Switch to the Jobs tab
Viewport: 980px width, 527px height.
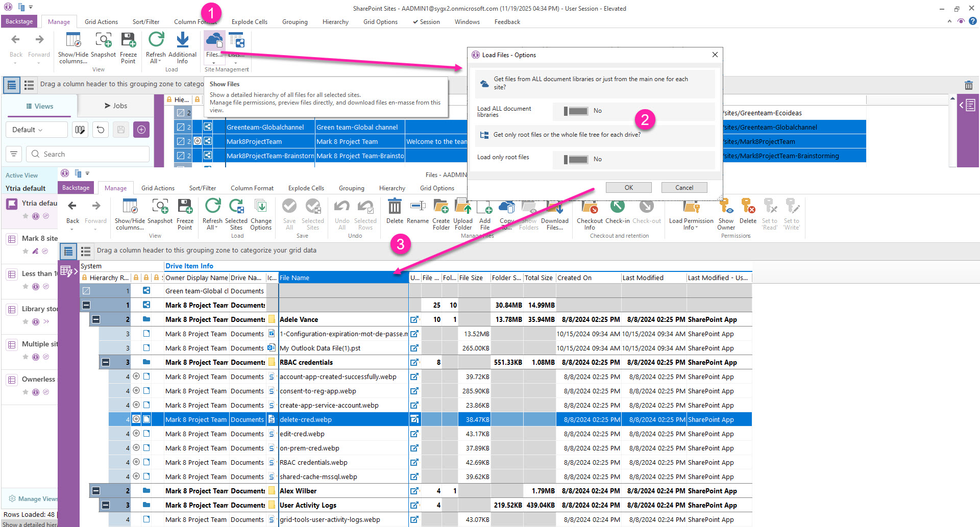click(116, 106)
